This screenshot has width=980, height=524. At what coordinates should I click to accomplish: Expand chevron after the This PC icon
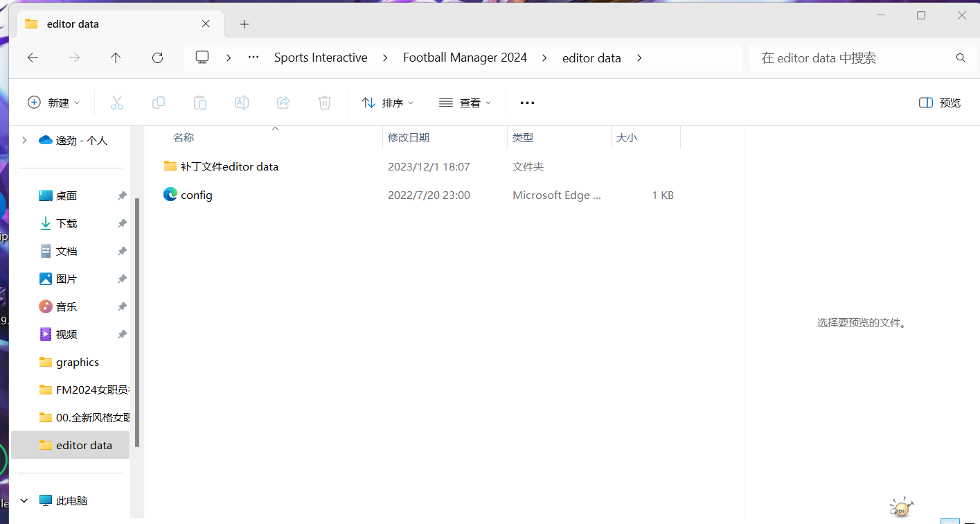[229, 58]
